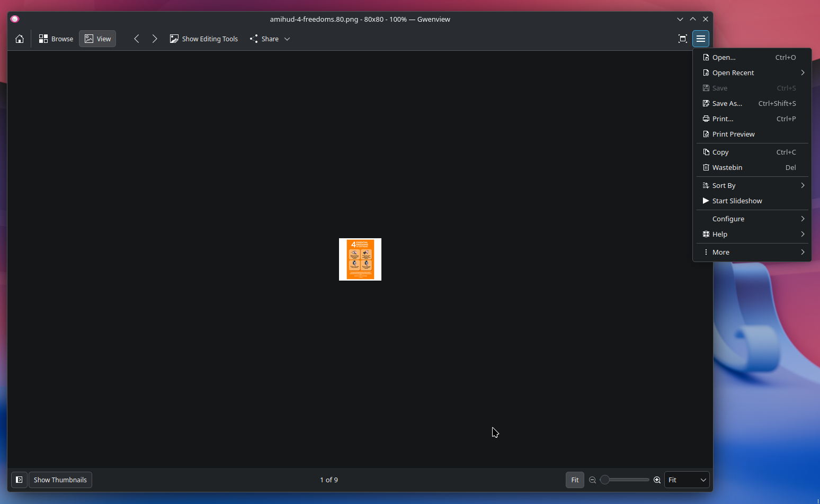Choose Open... from the menu
The height and width of the screenshot is (504, 820).
[x=752, y=57]
